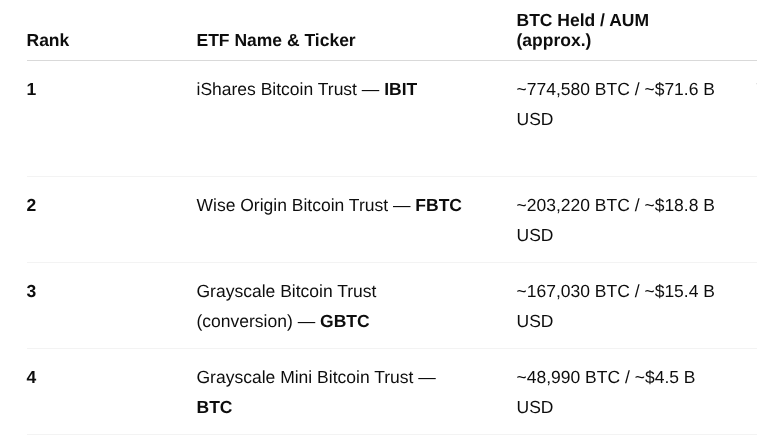Click the Grayscale Mini Bitcoin Trust name
The width and height of the screenshot is (757, 435).
pos(304,377)
